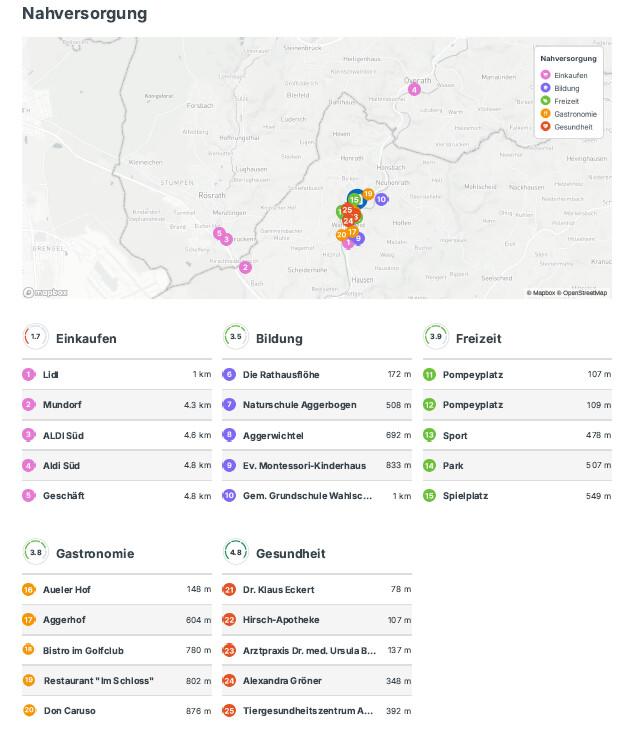This screenshot has height=751, width=633.
Task: Click pink map marker 2 on map
Action: [x=245, y=267]
